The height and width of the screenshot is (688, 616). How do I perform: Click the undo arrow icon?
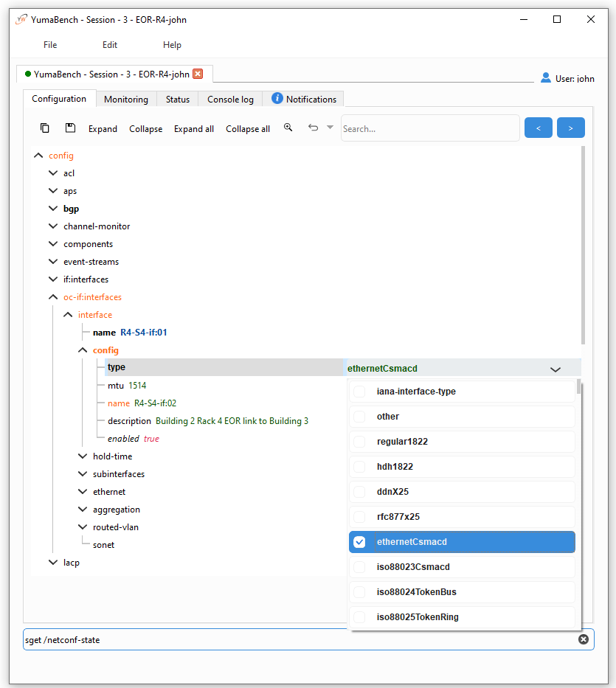click(x=313, y=128)
